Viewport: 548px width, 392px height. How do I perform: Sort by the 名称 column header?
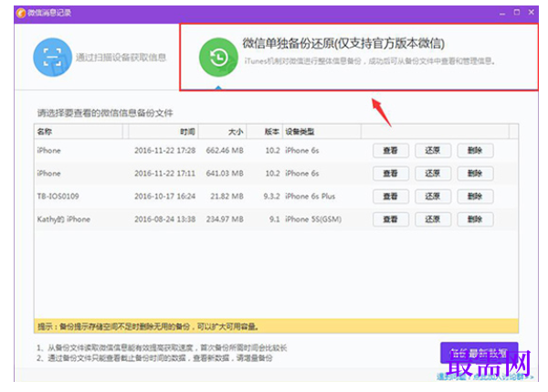79,132
